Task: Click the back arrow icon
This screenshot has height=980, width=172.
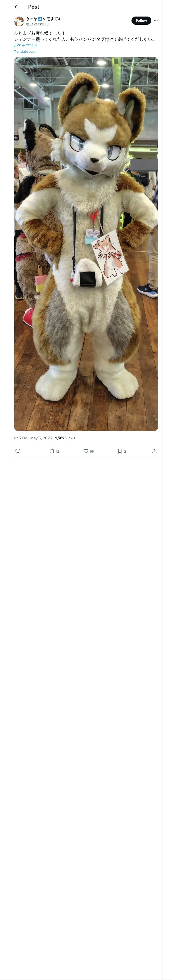Action: coord(16,7)
